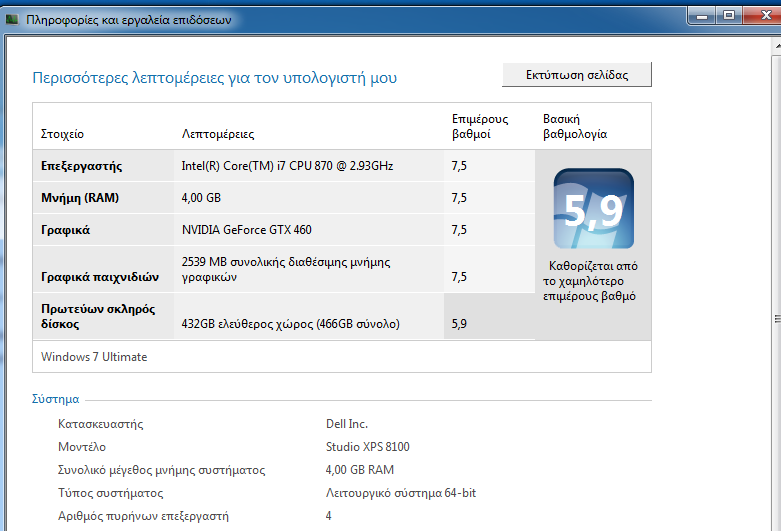Select the Μνήμη (RAM) row label
781x531 pixels.
click(80, 198)
